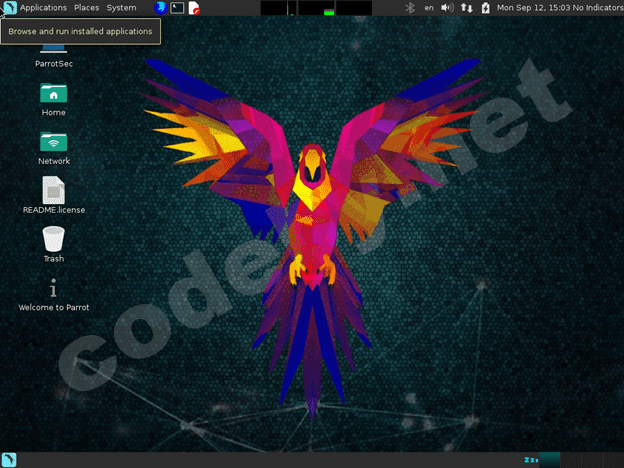Switch to the third workspace in the switcher
624x468 pixels.
click(x=592, y=460)
